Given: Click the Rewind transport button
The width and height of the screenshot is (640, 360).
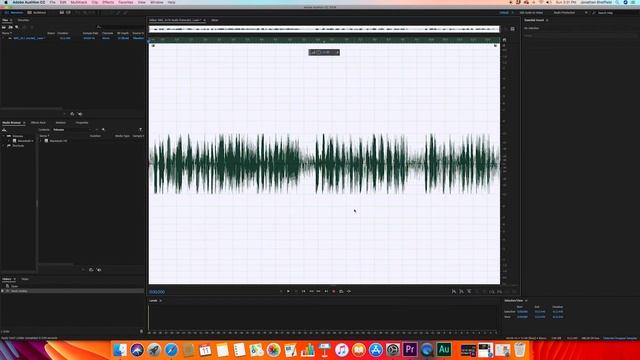Looking at the screenshot, I should (311, 291).
